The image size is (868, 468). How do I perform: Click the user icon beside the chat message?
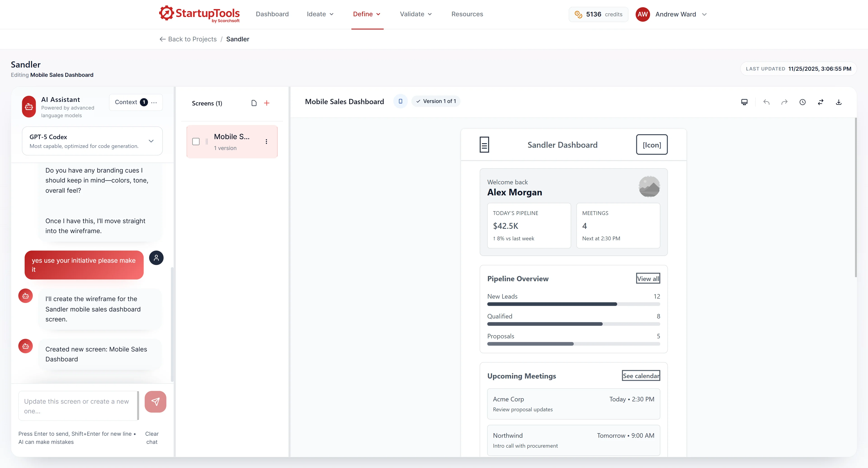[156, 258]
